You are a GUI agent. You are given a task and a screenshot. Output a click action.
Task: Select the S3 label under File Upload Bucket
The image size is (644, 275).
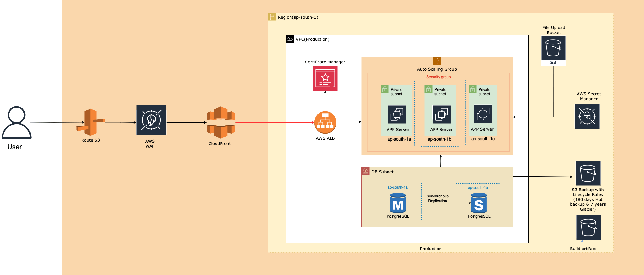553,62
